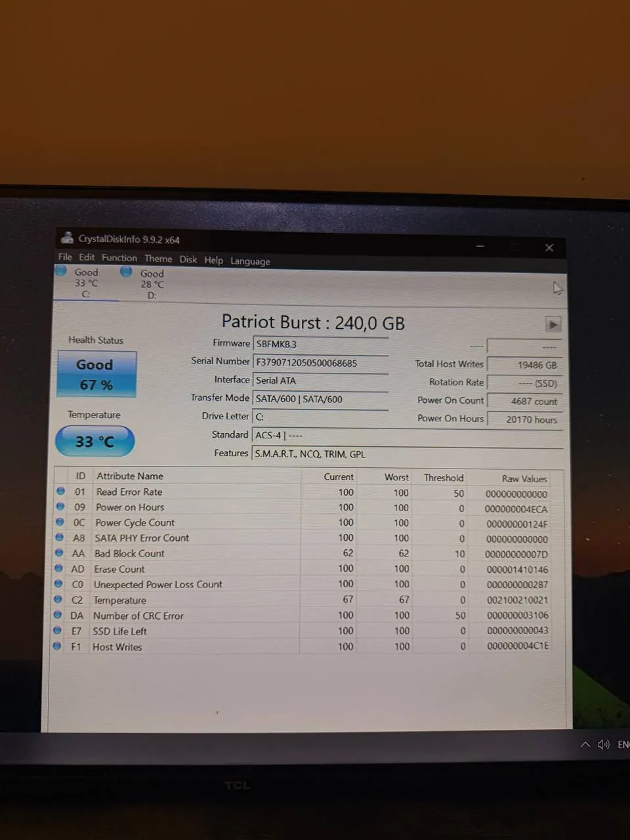This screenshot has height=840, width=630.
Task: Click the Power On Count value 4687 count
Action: pyautogui.click(x=525, y=401)
